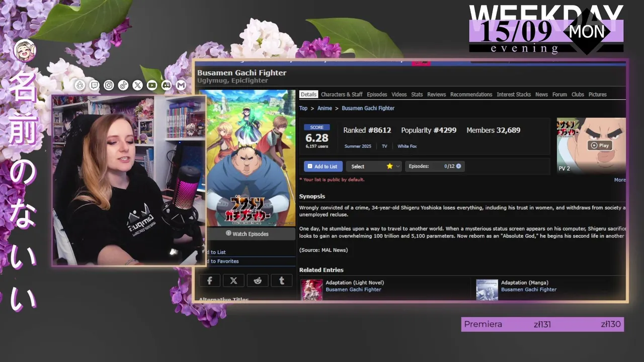644x362 pixels.
Task: Click the Anime breadcrumb link
Action: tap(325, 108)
